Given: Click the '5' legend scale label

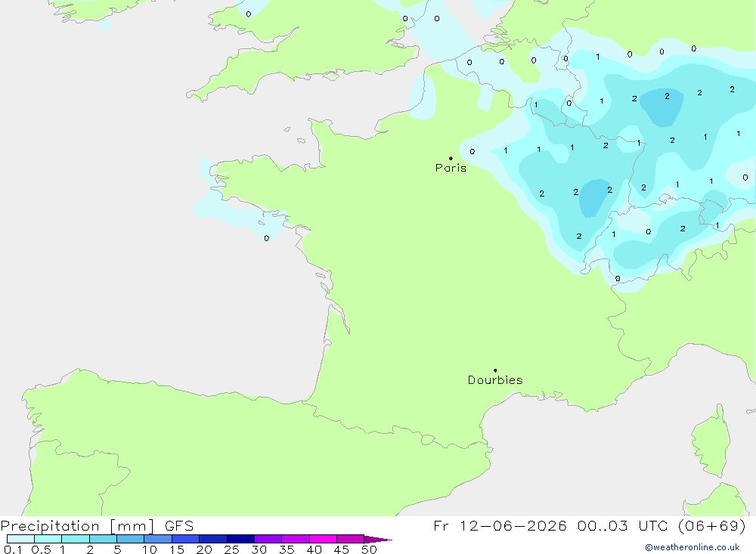Looking at the screenshot, I should [x=117, y=549].
